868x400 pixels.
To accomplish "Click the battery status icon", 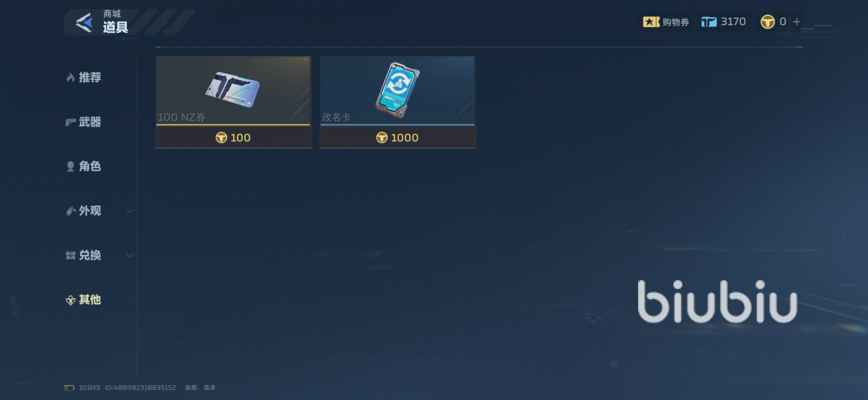I will point(69,388).
